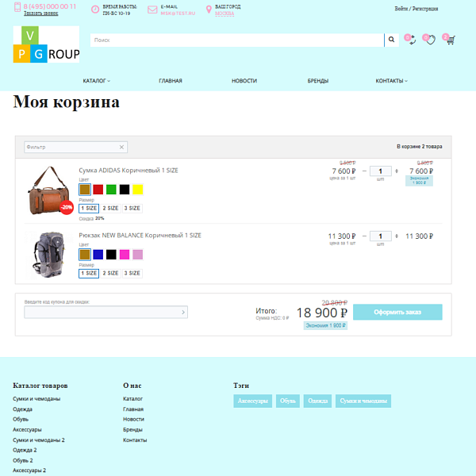Open the Бренды menu item
This screenshot has height=476, width=476.
click(x=318, y=81)
